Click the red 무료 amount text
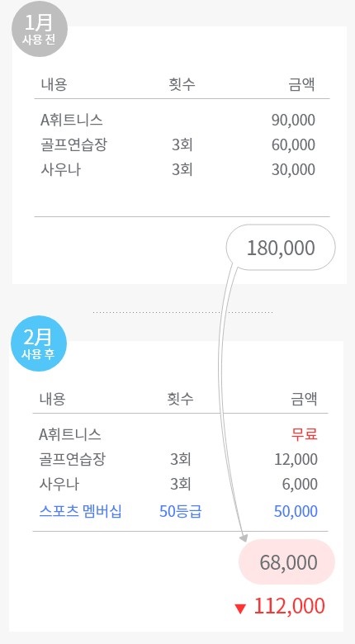 [x=305, y=434]
